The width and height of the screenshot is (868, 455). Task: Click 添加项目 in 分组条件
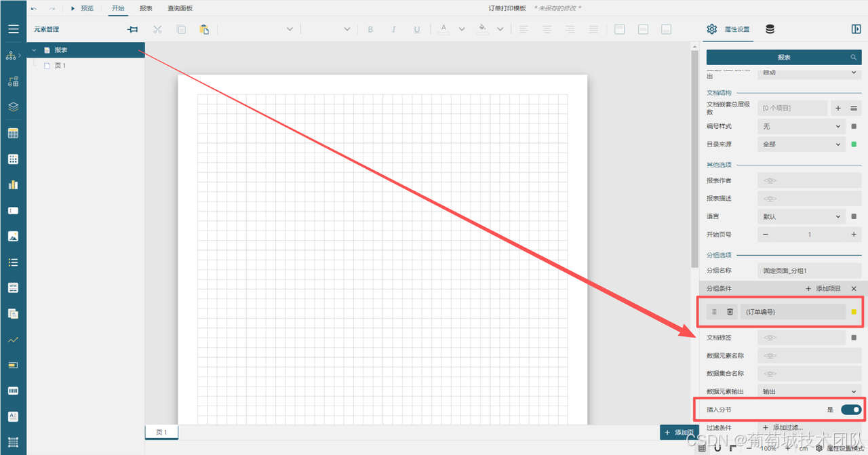823,289
